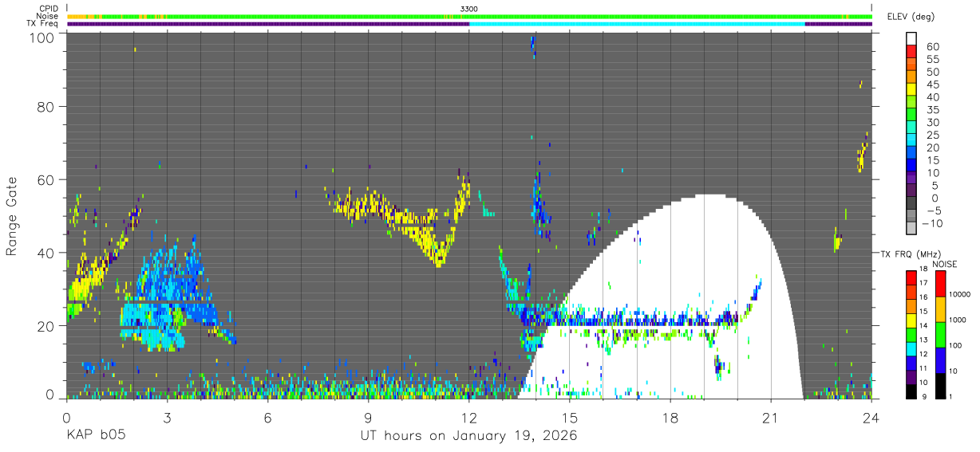Screen dimensions: 980x452
Task: Pick the green swatch in NOISE colorbar
Action: (x=939, y=335)
